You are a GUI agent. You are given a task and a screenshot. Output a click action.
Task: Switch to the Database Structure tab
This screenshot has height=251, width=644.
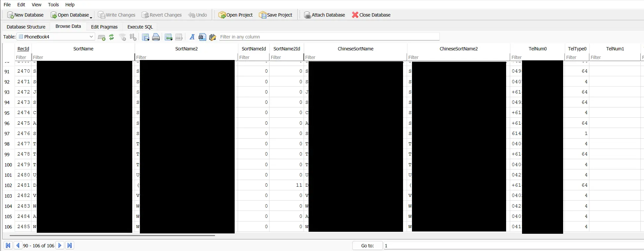[26, 27]
